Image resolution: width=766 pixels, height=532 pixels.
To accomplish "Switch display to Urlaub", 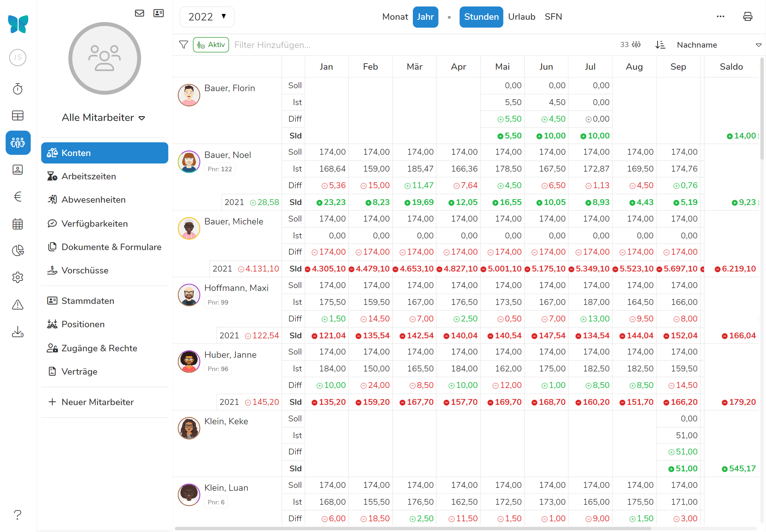I will [x=521, y=17].
